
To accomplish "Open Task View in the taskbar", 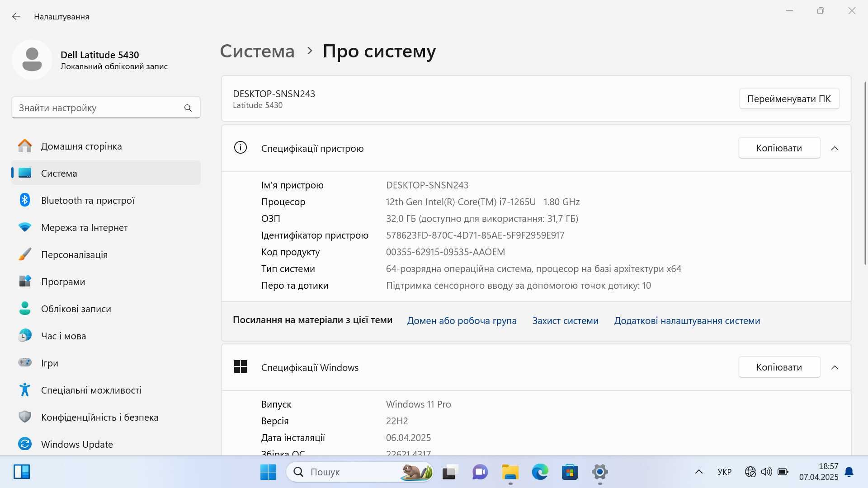I will pyautogui.click(x=450, y=472).
